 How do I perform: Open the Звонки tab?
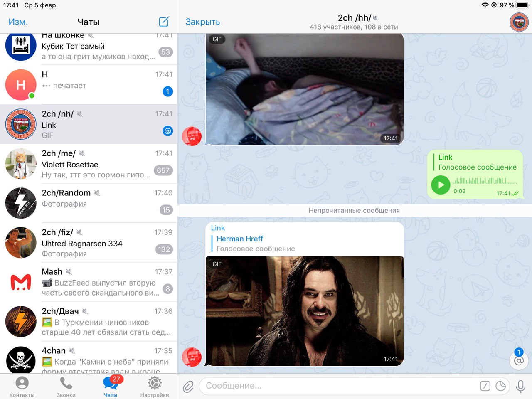pos(66,387)
